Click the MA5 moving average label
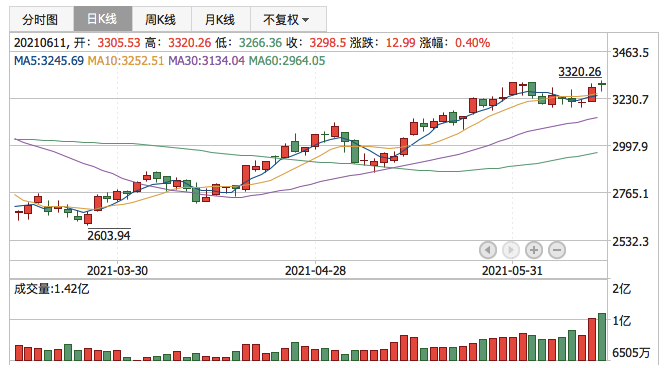 click(x=49, y=61)
